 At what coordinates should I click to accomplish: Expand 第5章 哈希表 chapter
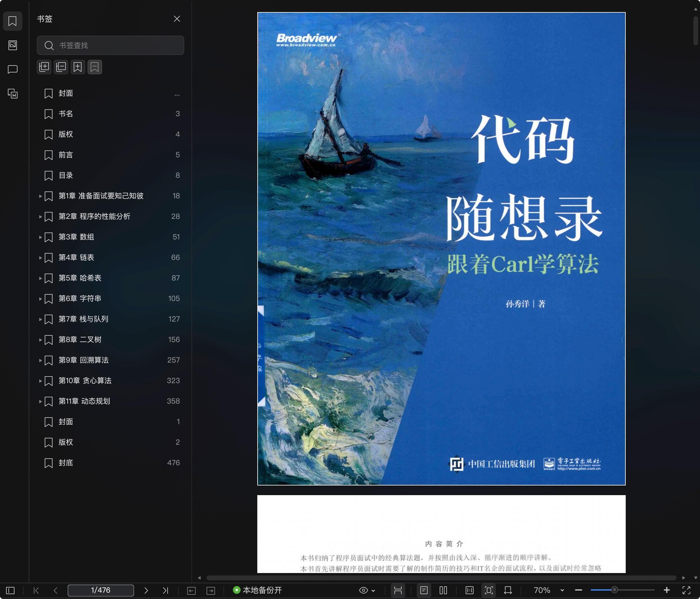click(x=40, y=278)
